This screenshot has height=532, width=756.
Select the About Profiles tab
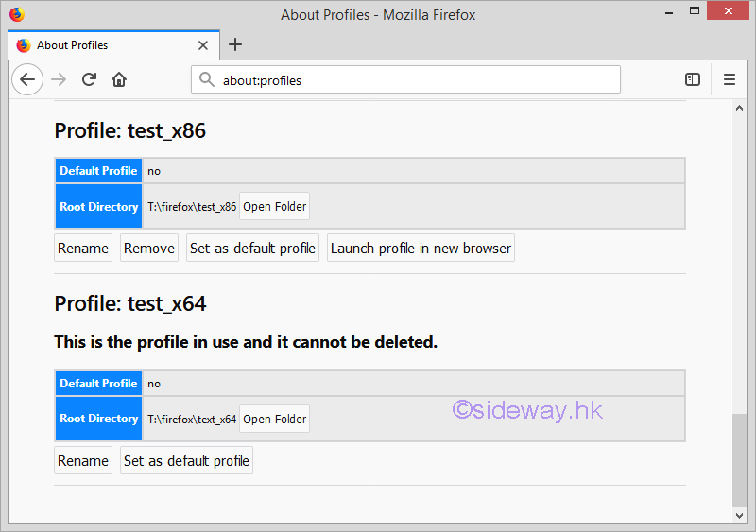[104, 45]
